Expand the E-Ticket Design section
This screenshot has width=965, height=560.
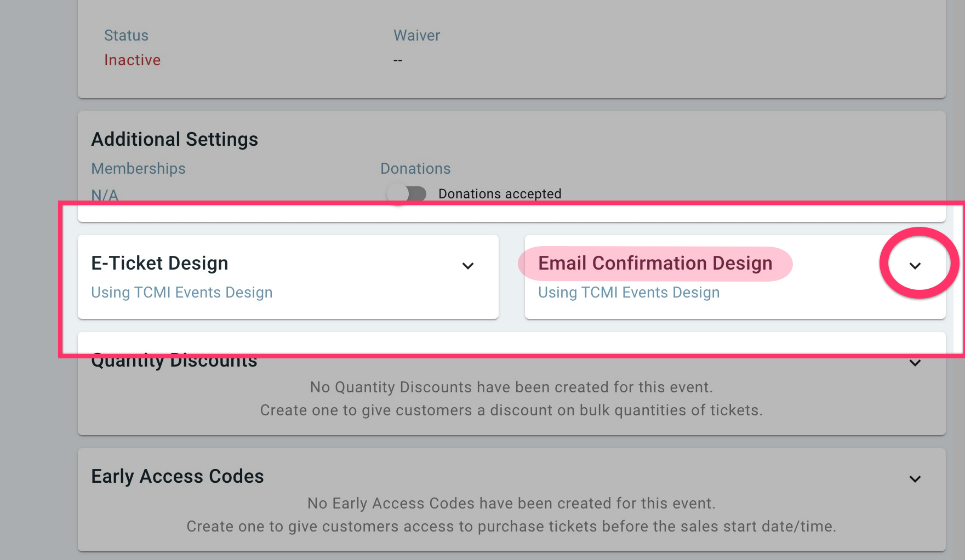tap(468, 267)
